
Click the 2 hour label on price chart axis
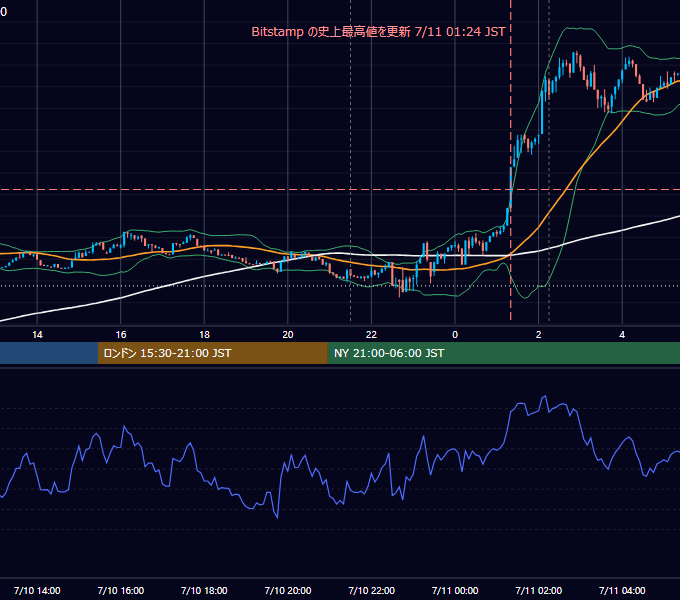(x=538, y=334)
